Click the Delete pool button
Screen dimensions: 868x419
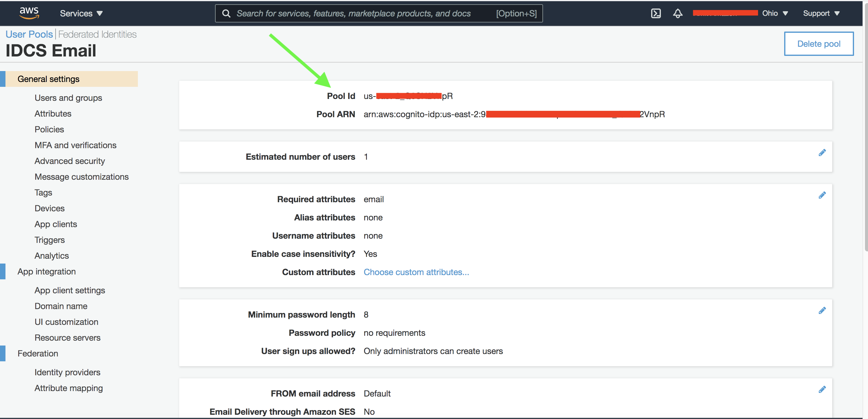(x=818, y=44)
